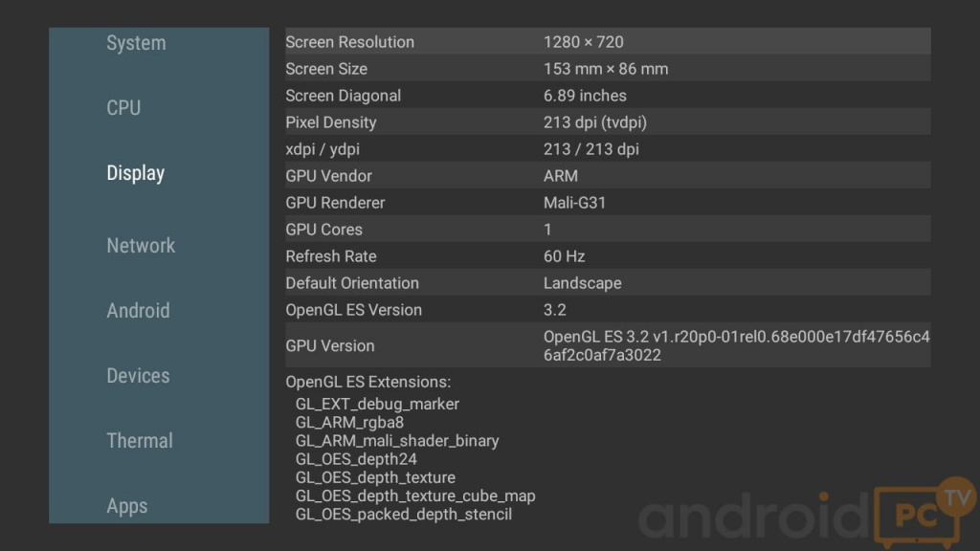The width and height of the screenshot is (980, 551).
Task: Select the Screen Resolution row
Action: [x=607, y=42]
